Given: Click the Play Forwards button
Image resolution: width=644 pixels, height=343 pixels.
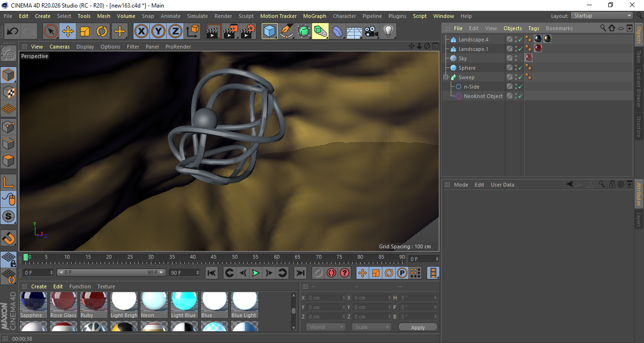Looking at the screenshot, I should [256, 273].
